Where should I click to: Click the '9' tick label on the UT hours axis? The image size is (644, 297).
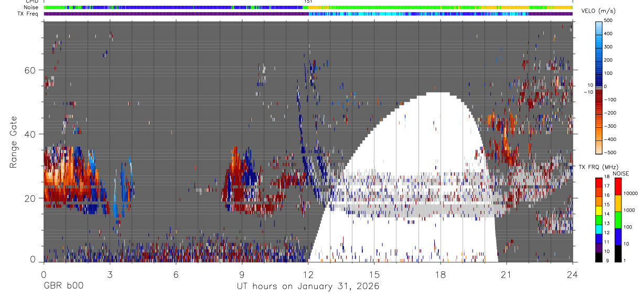[x=242, y=274]
